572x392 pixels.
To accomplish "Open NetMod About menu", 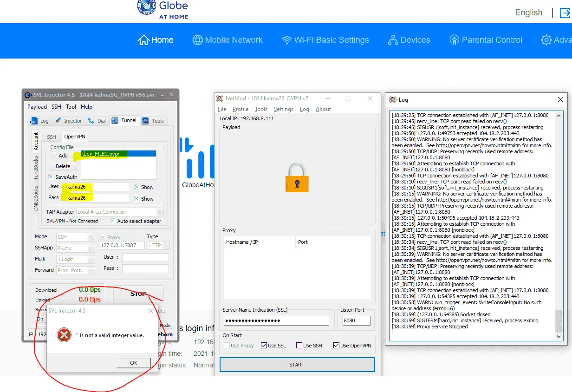I will 323,109.
